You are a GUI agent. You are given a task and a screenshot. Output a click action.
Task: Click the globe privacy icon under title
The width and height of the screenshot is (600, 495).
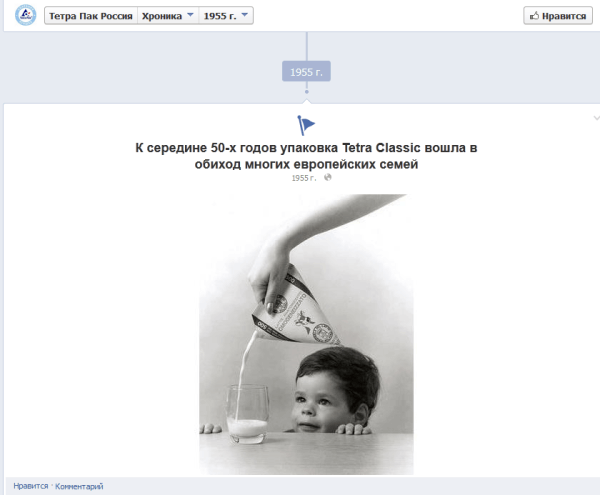tap(327, 177)
